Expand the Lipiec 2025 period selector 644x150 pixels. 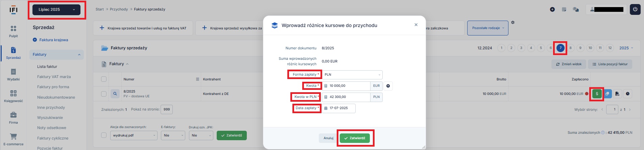56,9
